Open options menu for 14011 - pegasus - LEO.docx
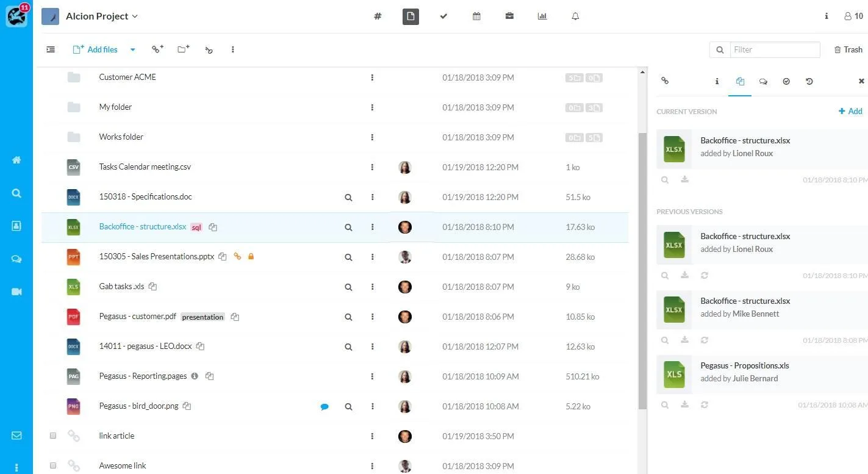 pyautogui.click(x=372, y=347)
